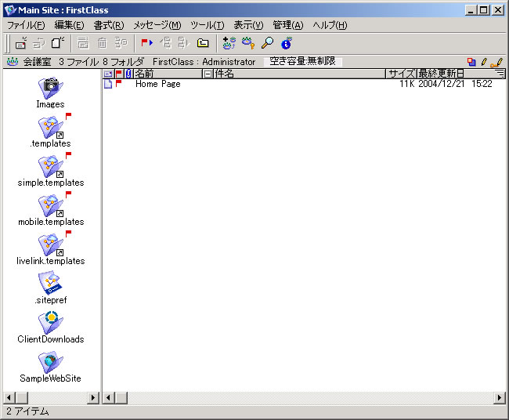The image size is (509, 420).
Task: Sort by the 名前 column header
Action: [168, 74]
